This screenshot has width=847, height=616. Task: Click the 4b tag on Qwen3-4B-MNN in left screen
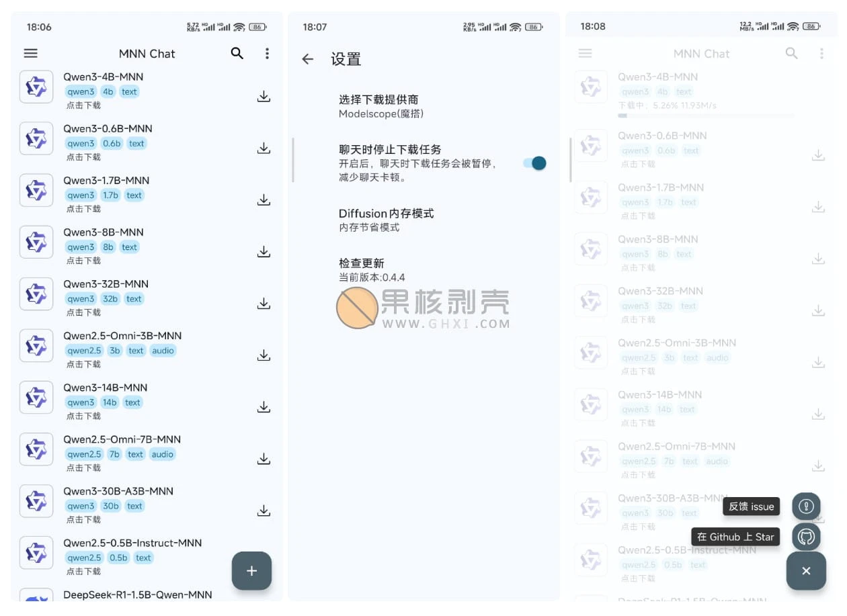pos(108,92)
